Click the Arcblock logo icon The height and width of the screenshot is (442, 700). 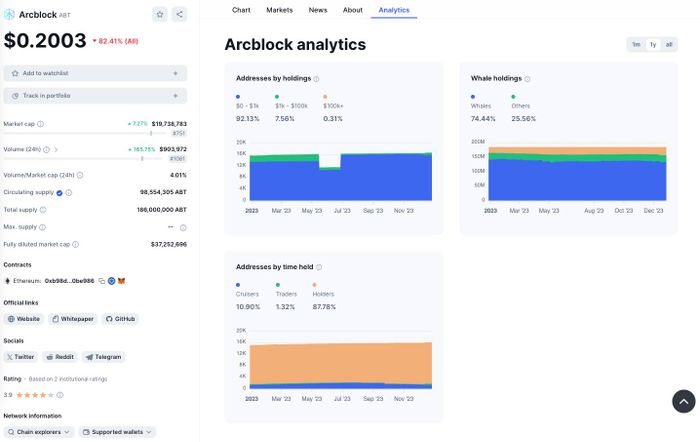[9, 14]
